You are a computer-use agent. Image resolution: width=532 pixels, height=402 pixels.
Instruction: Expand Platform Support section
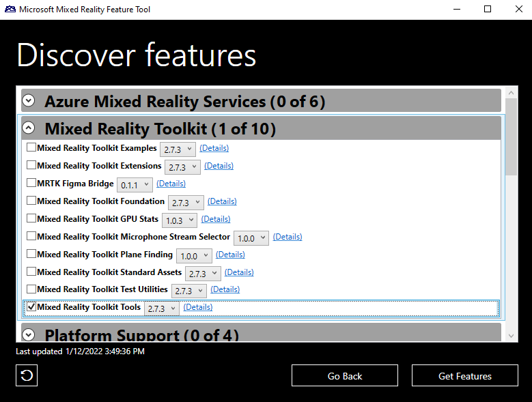click(x=29, y=335)
